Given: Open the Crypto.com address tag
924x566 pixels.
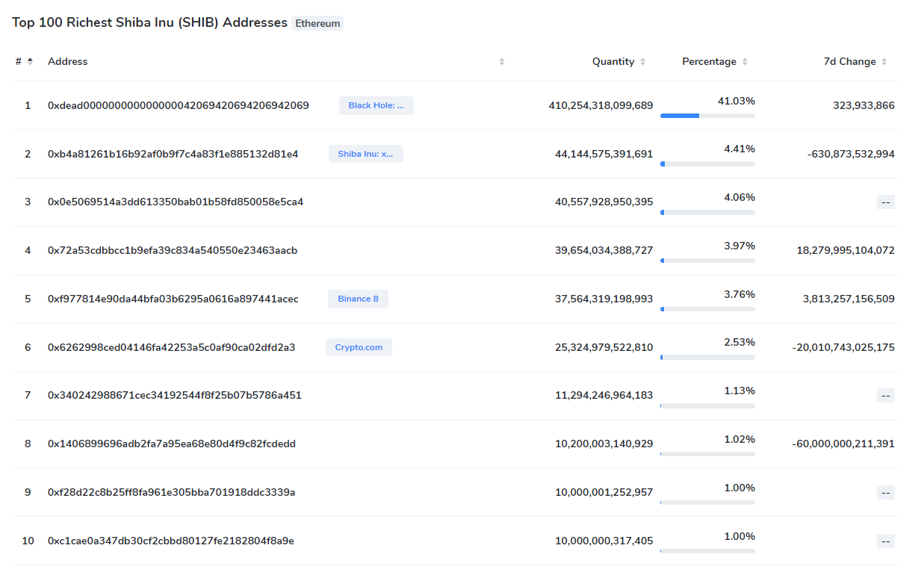Looking at the screenshot, I should pos(359,347).
